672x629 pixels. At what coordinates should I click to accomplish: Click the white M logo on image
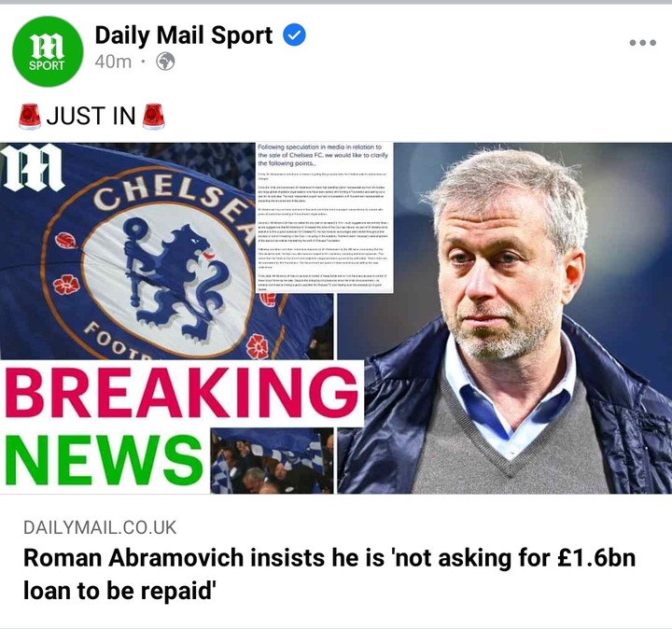(x=32, y=168)
